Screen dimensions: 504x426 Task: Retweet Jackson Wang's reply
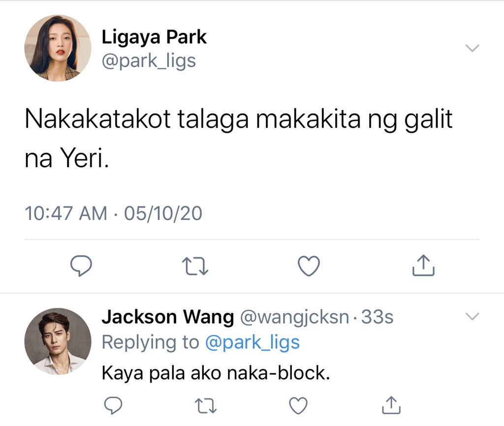tap(206, 405)
